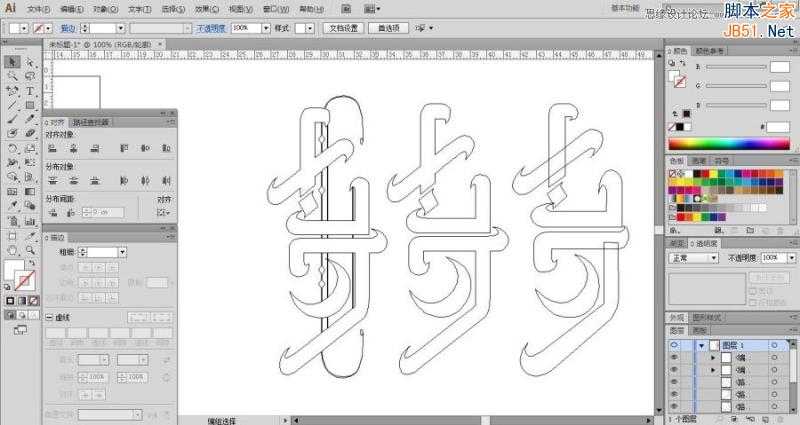Open the 对象(O) menu
Screen dimensions: 800x425
pyautogui.click(x=106, y=9)
